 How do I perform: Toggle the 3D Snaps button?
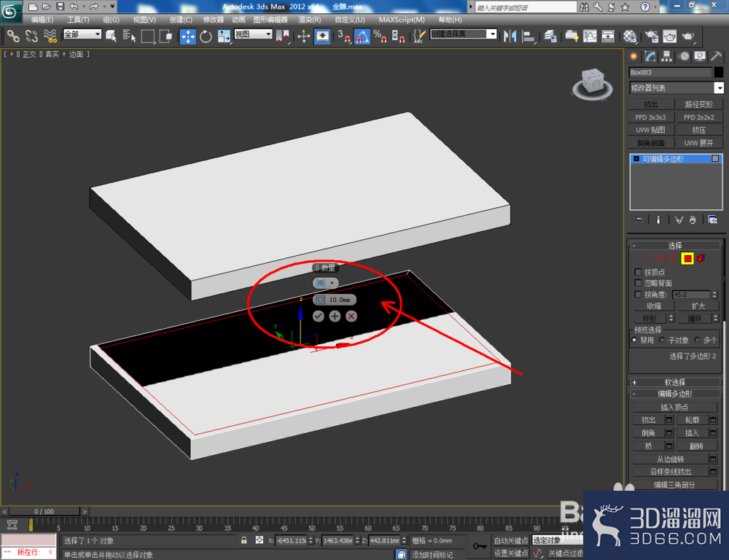345,36
